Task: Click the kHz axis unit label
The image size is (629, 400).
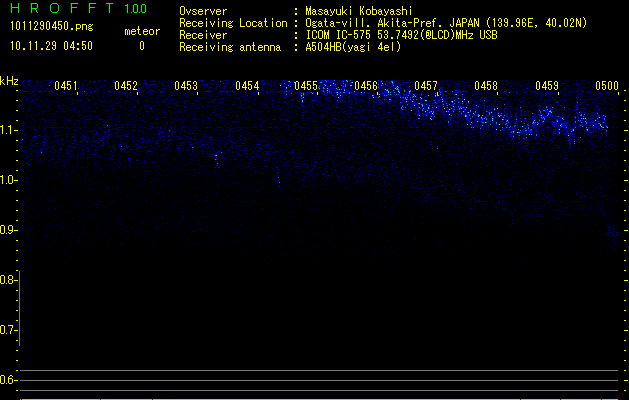Action: click(9, 81)
